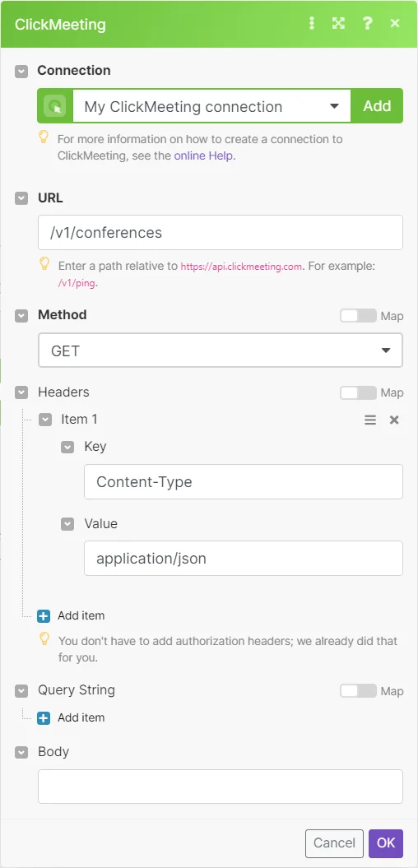The width and height of the screenshot is (418, 868).
Task: Collapse the Item 1 header section
Action: pos(45,420)
